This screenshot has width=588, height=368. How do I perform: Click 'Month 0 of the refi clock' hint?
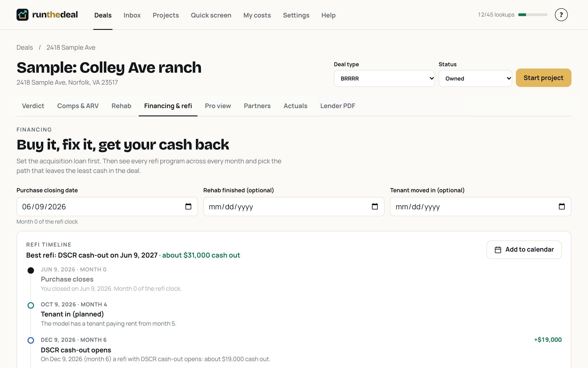[x=47, y=222]
